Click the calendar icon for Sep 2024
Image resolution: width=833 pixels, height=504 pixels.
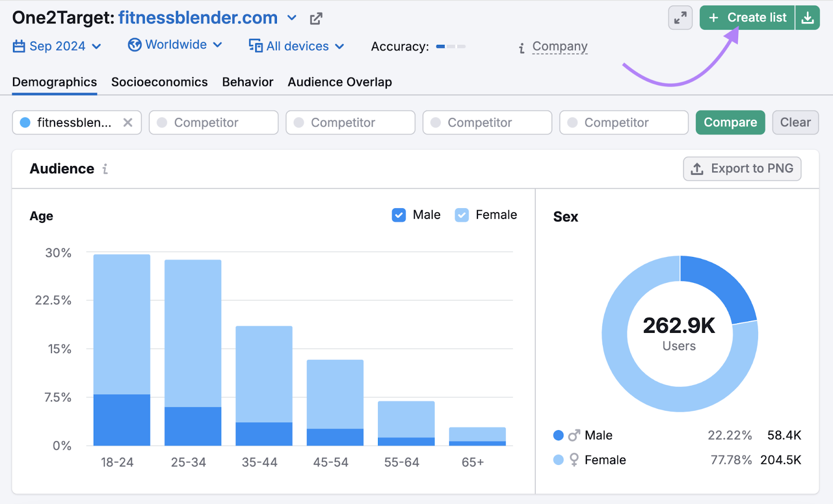pos(19,46)
